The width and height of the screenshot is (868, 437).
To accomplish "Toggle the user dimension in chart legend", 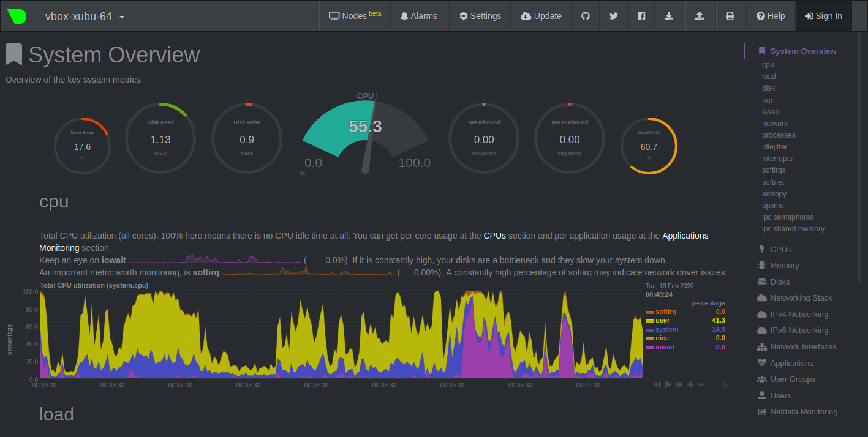I will tap(662, 321).
